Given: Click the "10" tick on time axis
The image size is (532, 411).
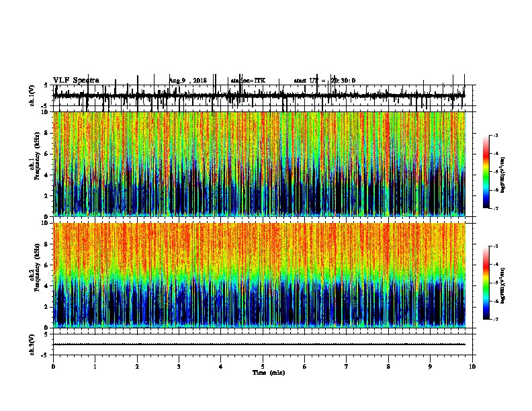Looking at the screenshot, I should (x=472, y=367).
